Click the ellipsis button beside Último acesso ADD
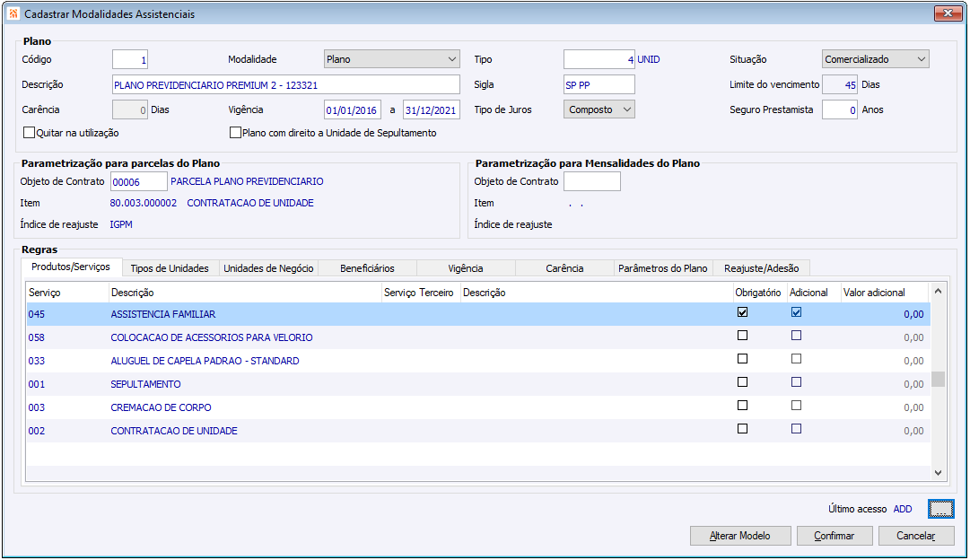This screenshot has width=970, height=560. pos(940,509)
